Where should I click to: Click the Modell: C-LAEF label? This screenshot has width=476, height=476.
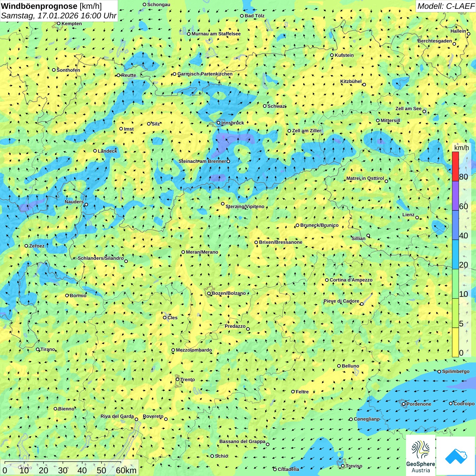pyautogui.click(x=446, y=6)
